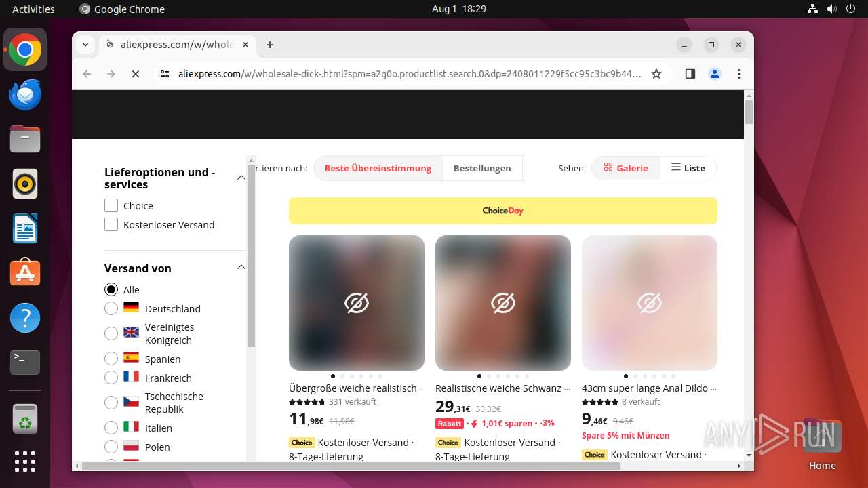
Task: Launch Thunderbird mail from the dock
Action: pos(25,95)
